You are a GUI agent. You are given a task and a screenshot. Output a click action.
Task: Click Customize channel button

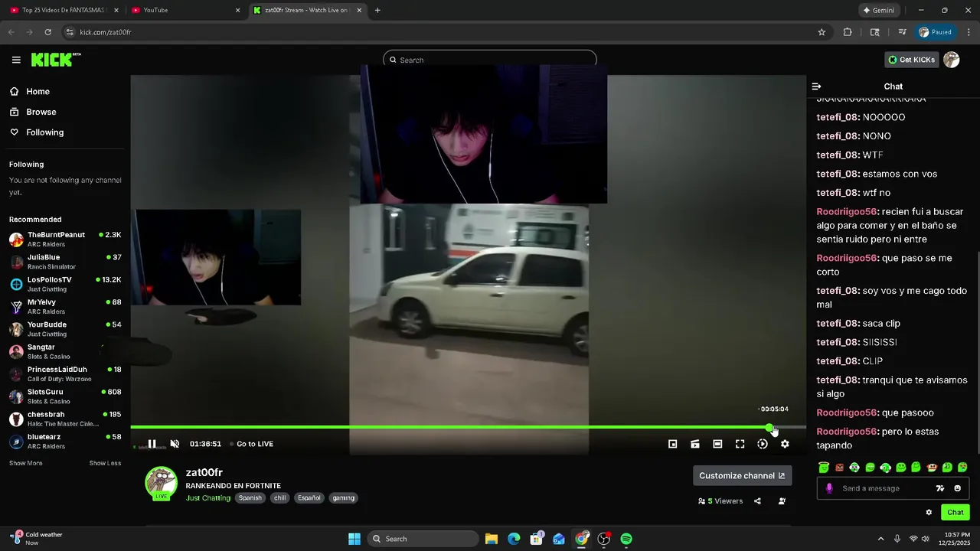pos(742,476)
